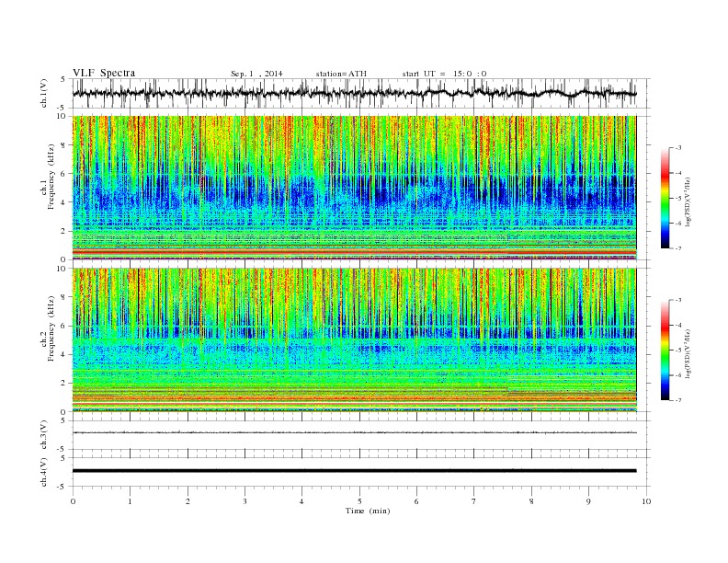This screenshot has width=728, height=563.
Task: Click the "station=ATH" header label
Action: pyautogui.click(x=341, y=74)
